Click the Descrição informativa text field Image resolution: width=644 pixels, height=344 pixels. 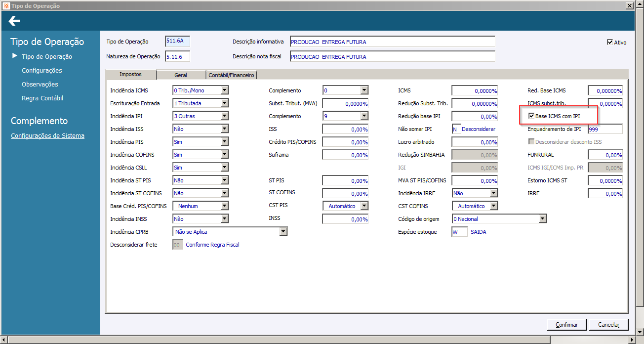click(x=392, y=42)
